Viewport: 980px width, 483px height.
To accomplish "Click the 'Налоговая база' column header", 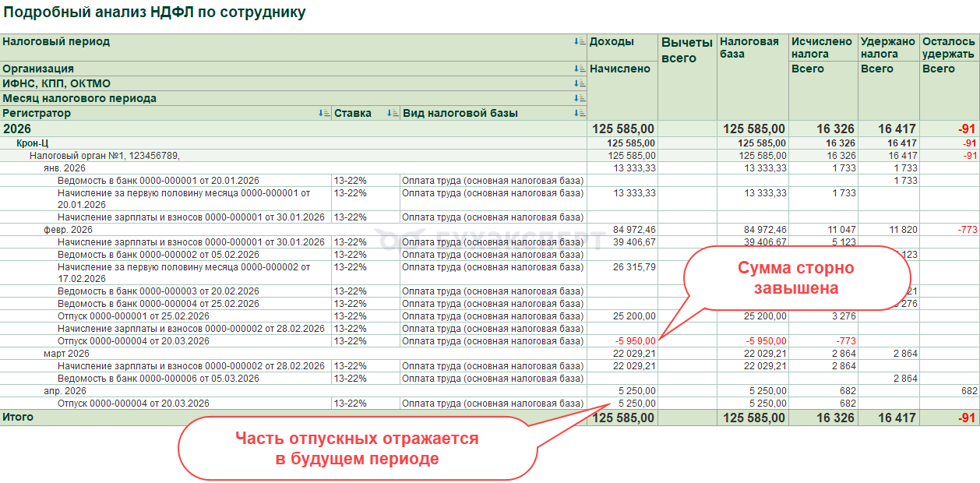I will 753,77.
